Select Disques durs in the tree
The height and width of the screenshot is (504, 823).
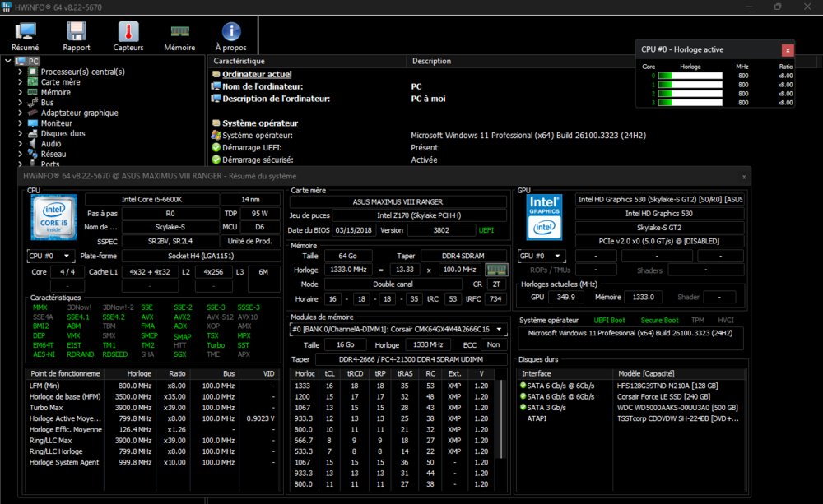[x=63, y=133]
